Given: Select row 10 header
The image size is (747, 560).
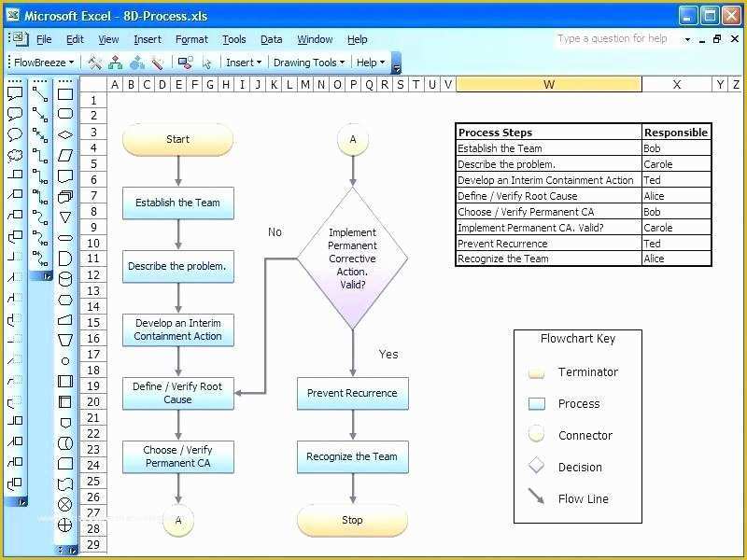Looking at the screenshot, I should 93,243.
